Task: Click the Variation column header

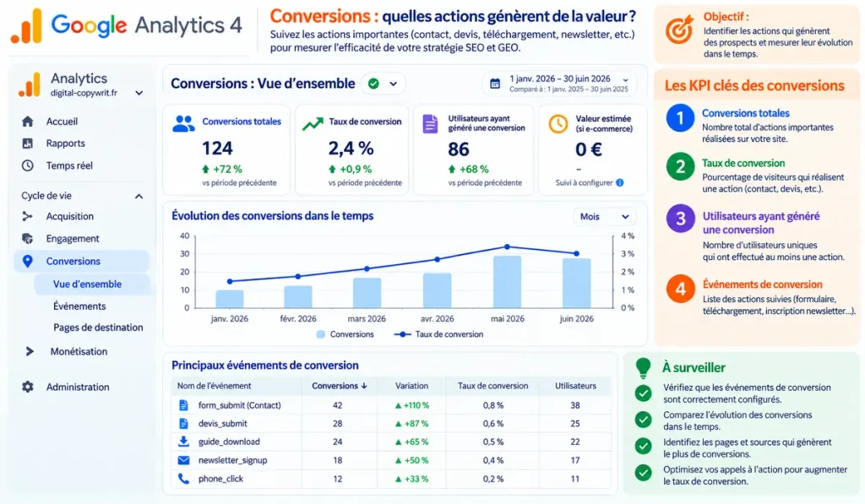Action: click(411, 386)
